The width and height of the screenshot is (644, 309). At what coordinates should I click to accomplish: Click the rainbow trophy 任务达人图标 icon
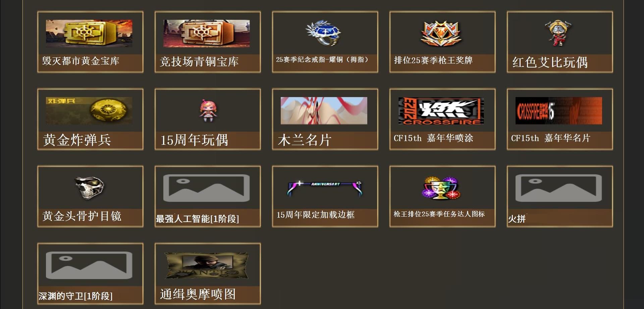pyautogui.click(x=441, y=188)
